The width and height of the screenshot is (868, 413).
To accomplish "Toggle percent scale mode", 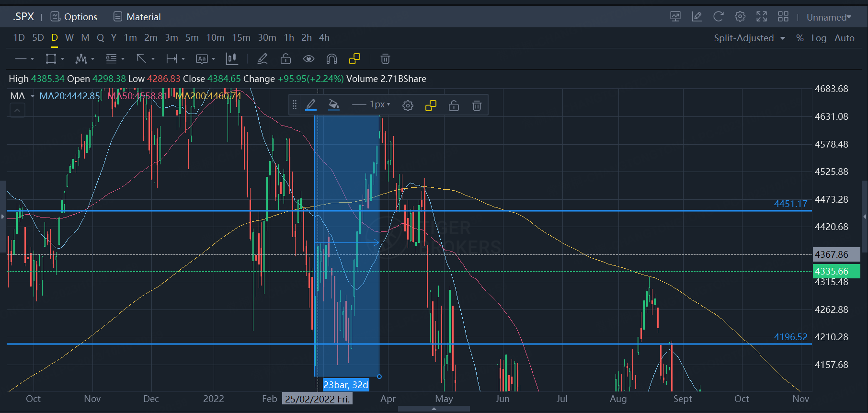I will 799,38.
